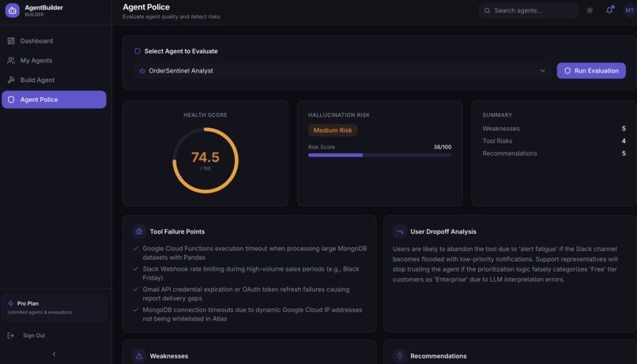
Task: Click the AgentBuilder robot logo icon
Action: [12, 10]
